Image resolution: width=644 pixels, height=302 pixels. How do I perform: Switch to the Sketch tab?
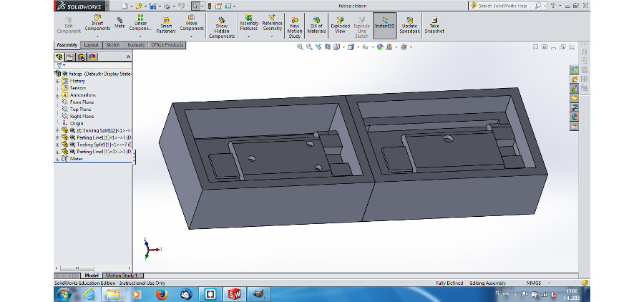pyautogui.click(x=113, y=45)
